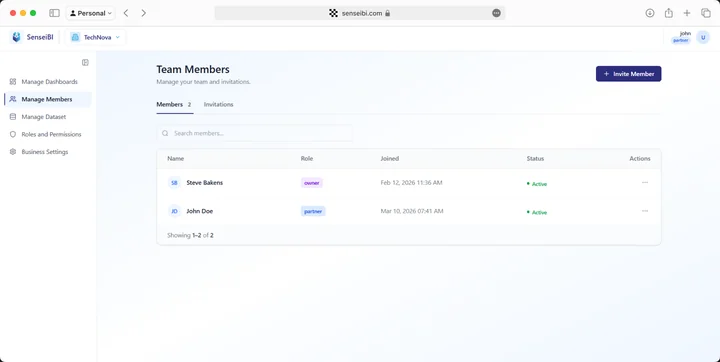Click the JD avatar for John Doe
The image size is (720, 362).
pos(174,211)
